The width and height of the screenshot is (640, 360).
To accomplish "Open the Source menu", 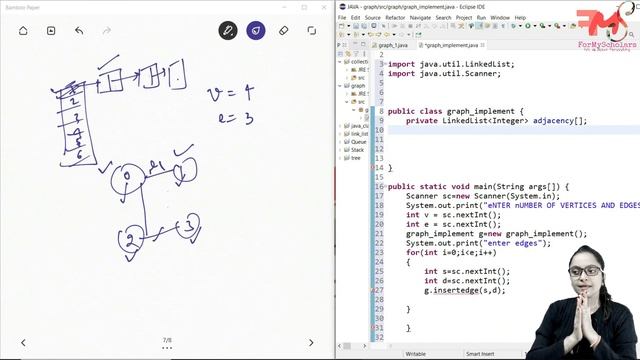I will coord(373,18).
